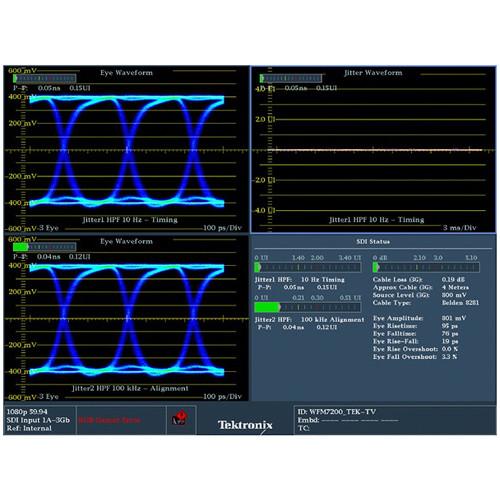The image size is (500, 500).
Task: Click the 'TC:' timecode line
Action: coord(304,428)
